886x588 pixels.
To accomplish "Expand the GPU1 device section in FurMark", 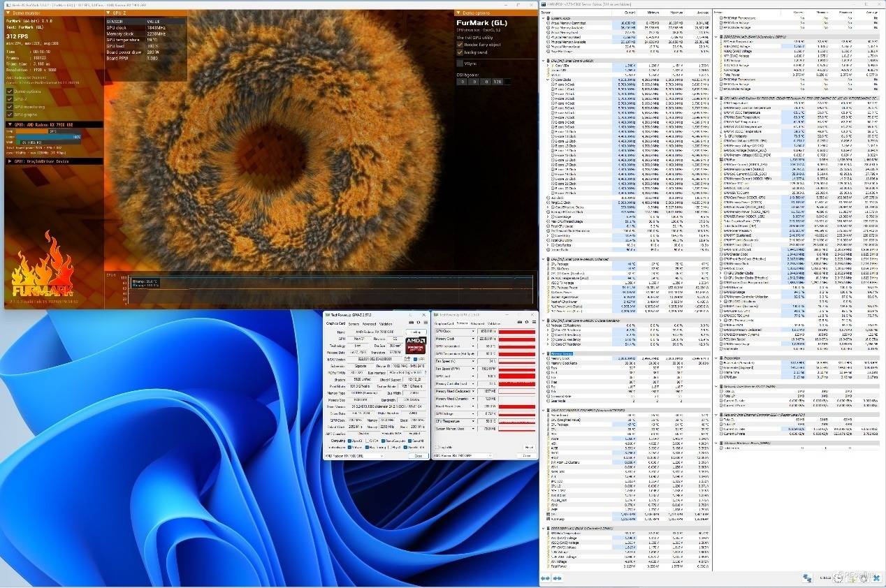I will [10, 161].
